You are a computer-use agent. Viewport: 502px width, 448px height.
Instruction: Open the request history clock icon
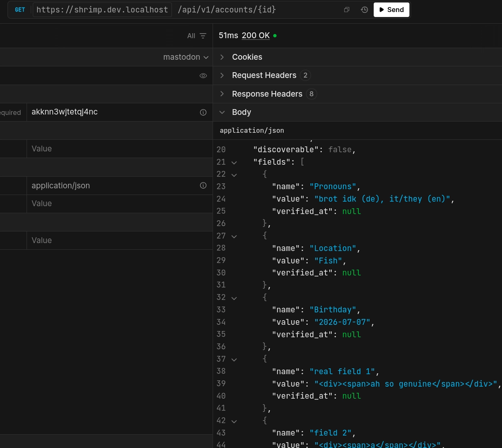pos(364,10)
